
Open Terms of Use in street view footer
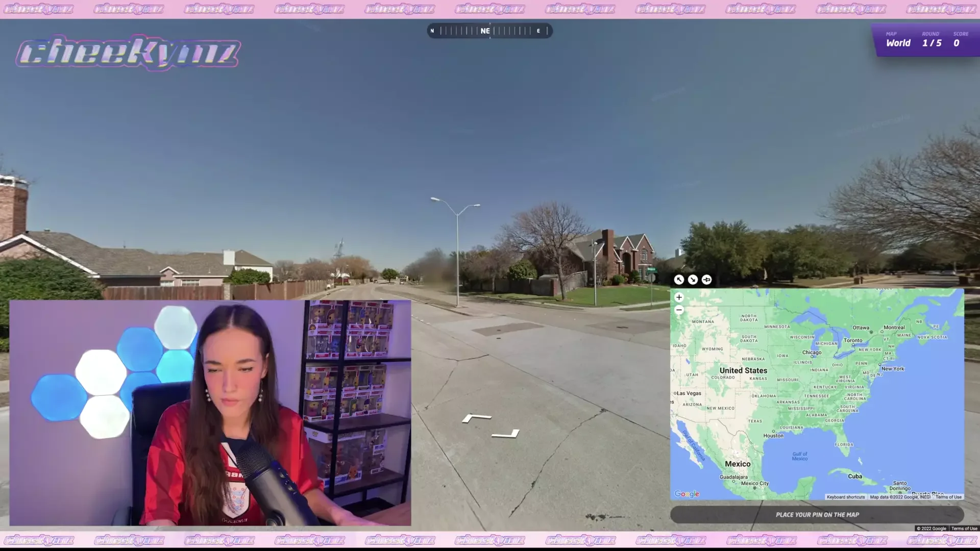964,529
